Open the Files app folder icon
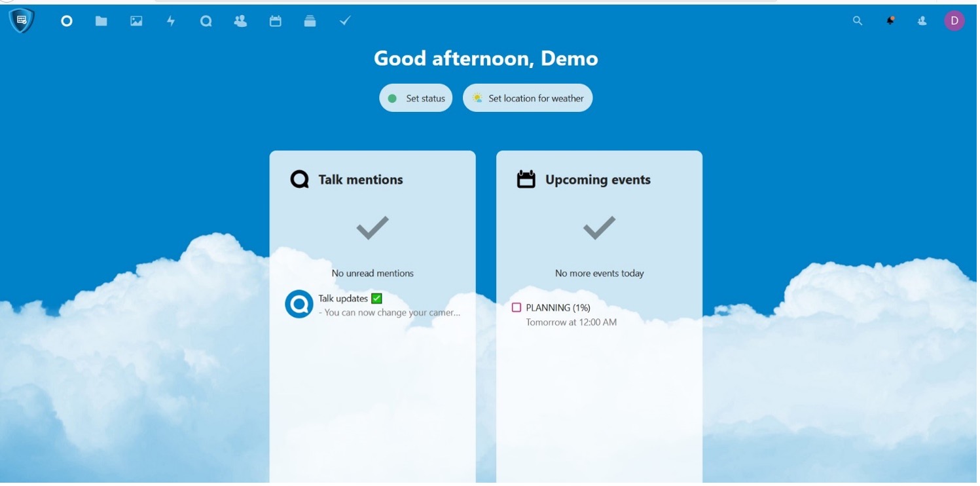Image resolution: width=980 pixels, height=486 pixels. pos(101,21)
